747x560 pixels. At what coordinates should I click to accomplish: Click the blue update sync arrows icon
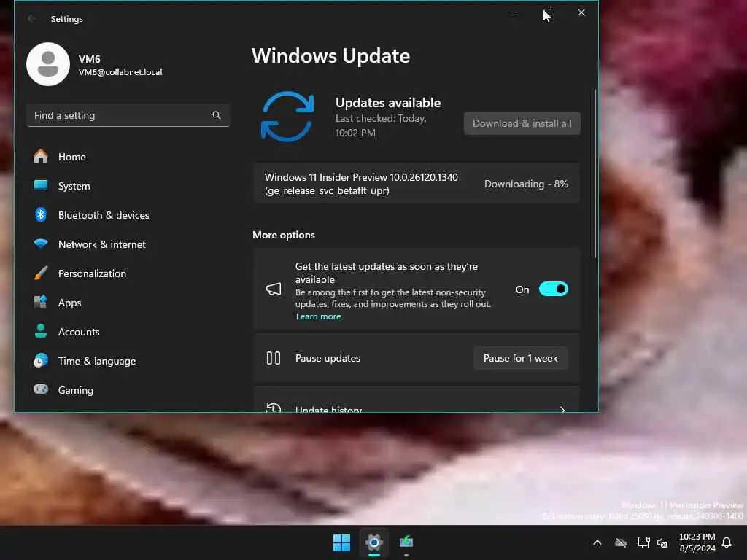pos(287,117)
